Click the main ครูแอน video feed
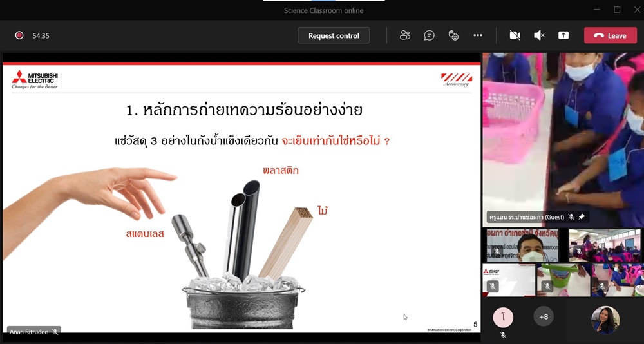Viewport: 644px width, 344px height. [563, 140]
